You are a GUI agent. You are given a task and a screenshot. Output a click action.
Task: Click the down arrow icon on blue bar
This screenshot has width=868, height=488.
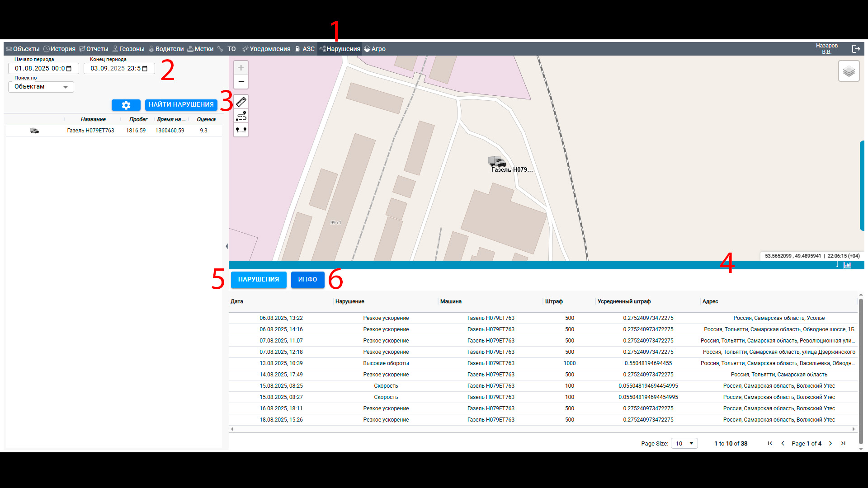pos(837,265)
